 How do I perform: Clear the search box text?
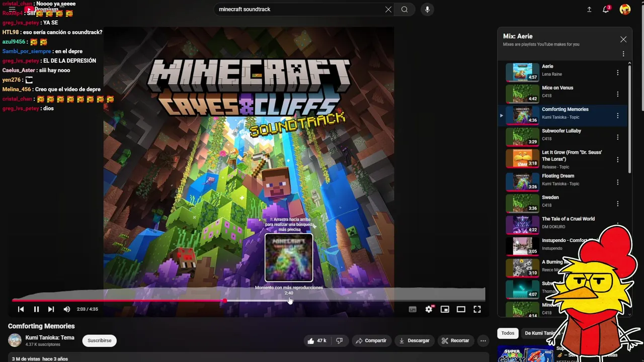coord(388,10)
